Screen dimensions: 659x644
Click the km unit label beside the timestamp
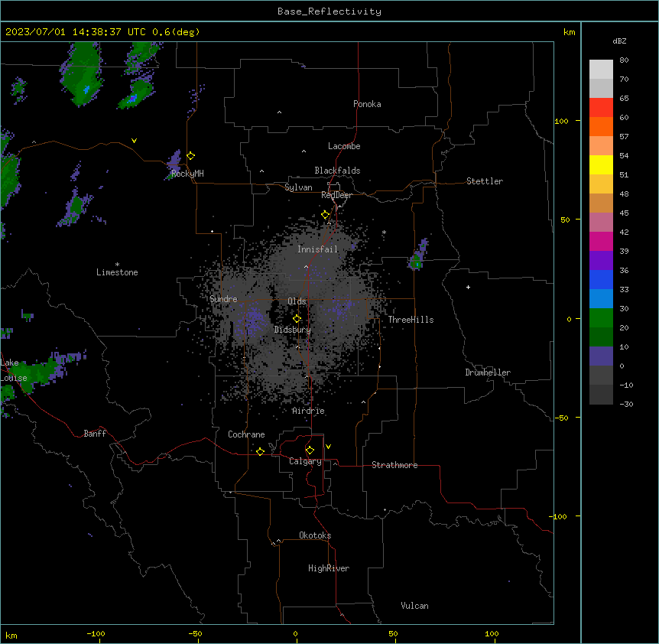[569, 32]
